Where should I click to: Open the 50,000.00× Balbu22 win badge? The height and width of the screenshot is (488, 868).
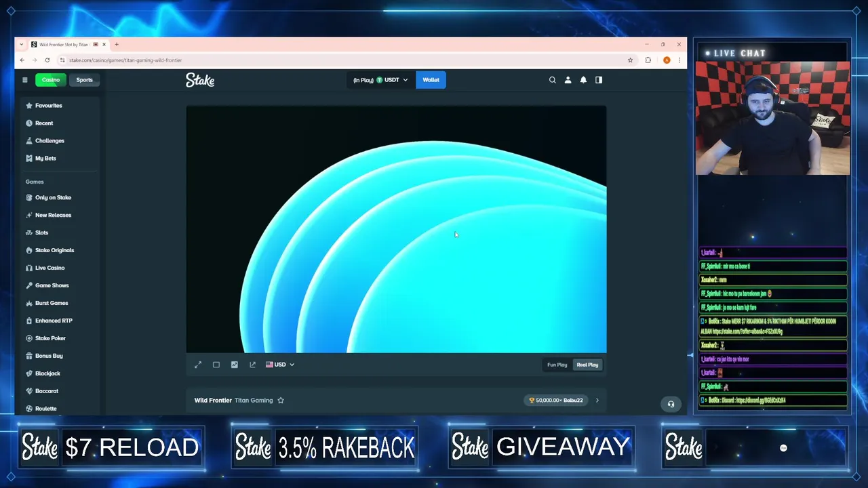point(556,401)
